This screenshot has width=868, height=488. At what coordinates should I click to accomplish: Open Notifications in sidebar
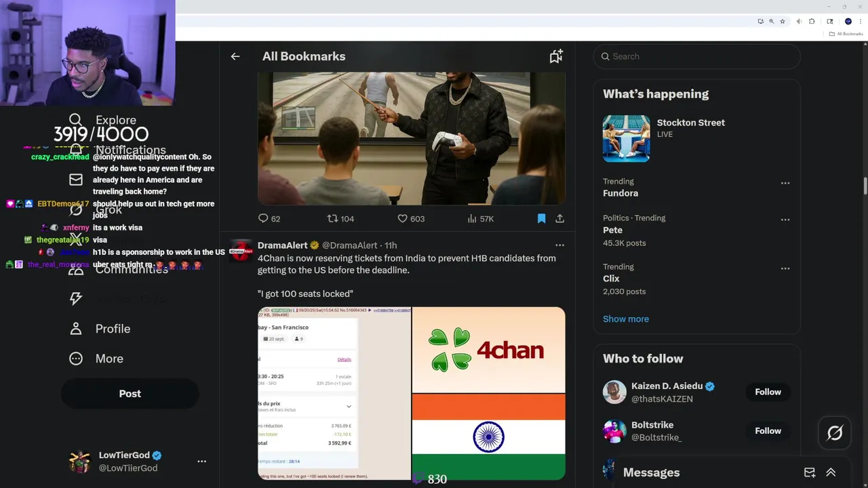130,150
